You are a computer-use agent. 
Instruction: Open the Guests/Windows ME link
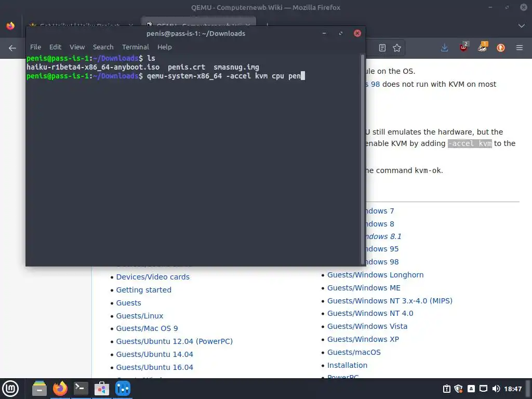[364, 288]
